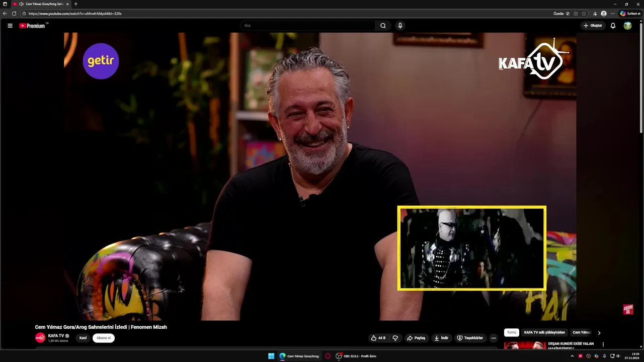Viewport: 644px width, 362px height.
Task: Switch to OBS 32.0.2 taskbar window
Action: pos(357,356)
